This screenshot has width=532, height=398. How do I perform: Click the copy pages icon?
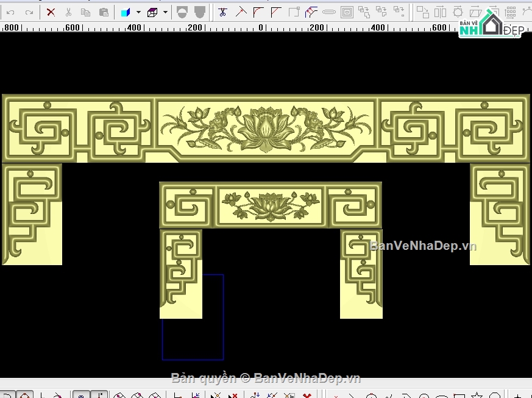click(x=85, y=13)
